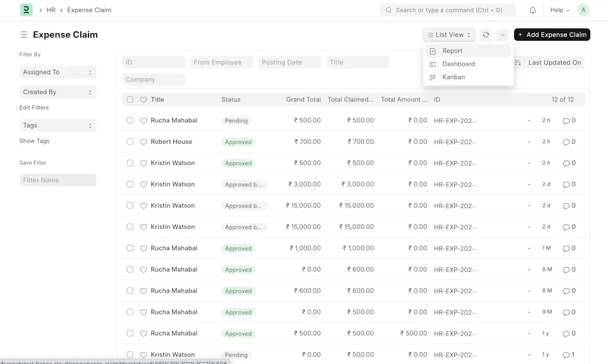This screenshot has height=364, width=608.
Task: Expand the Assigned To filter dropdown
Action: pyautogui.click(x=58, y=72)
